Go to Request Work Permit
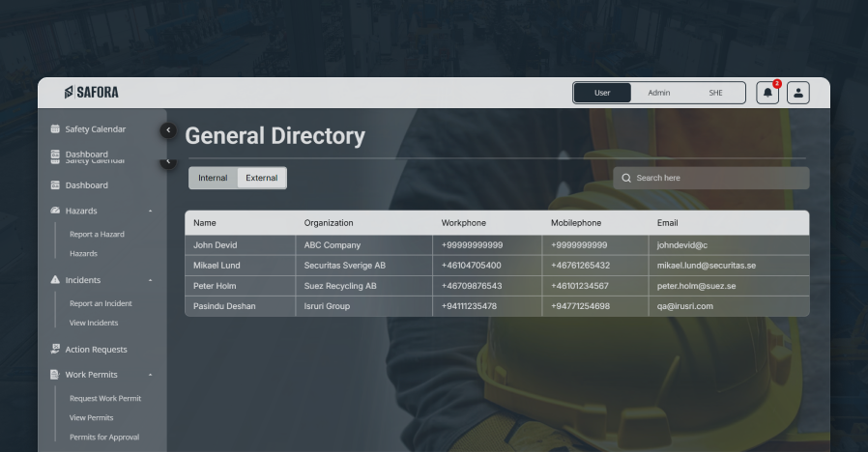Viewport: 868px width, 452px height. 105,399
